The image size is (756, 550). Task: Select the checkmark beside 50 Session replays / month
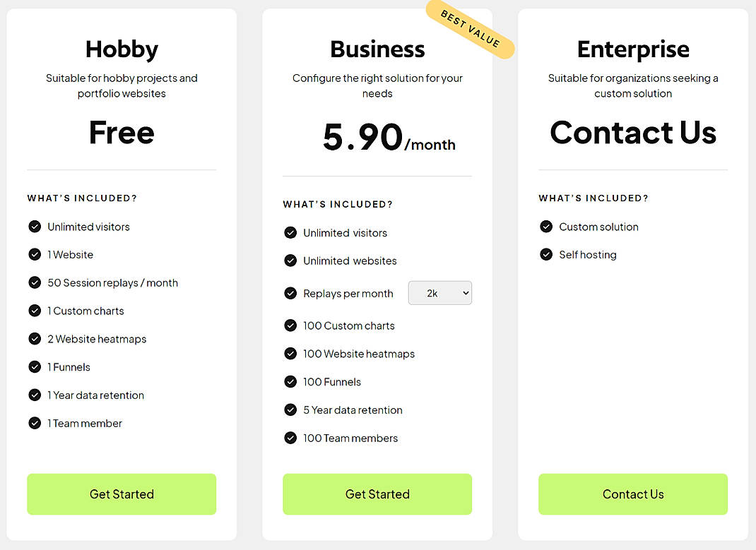pyautogui.click(x=35, y=283)
